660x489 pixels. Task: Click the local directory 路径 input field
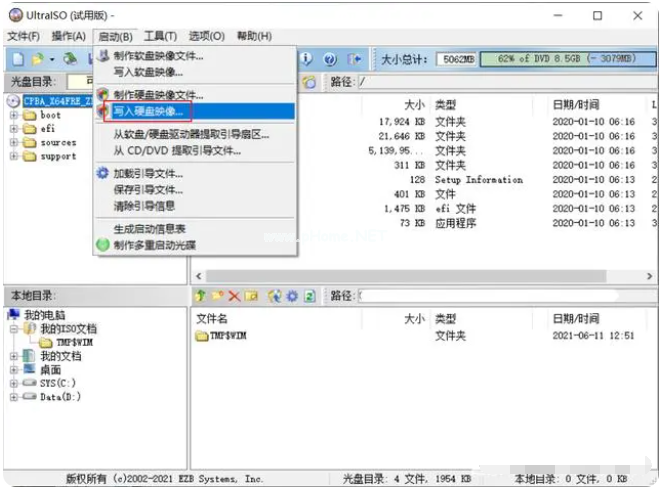(500, 296)
